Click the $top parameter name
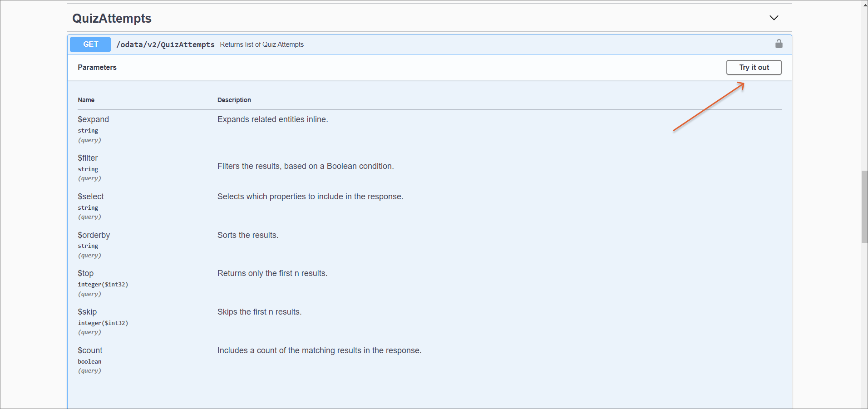Screen dimensions: 868x409 85,273
